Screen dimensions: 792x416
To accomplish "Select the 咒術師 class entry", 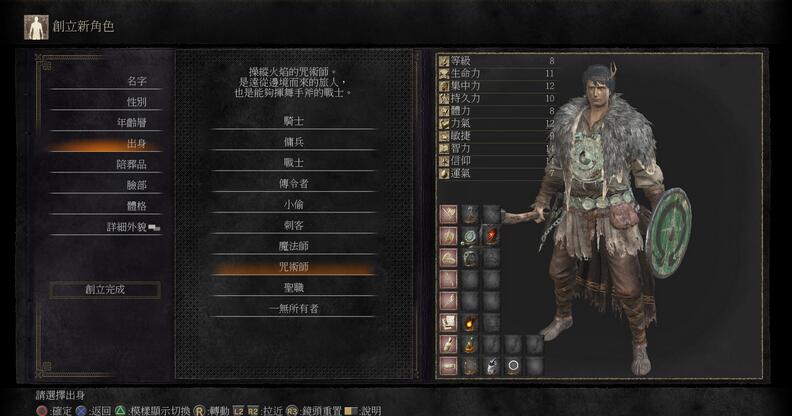I will coord(293,267).
